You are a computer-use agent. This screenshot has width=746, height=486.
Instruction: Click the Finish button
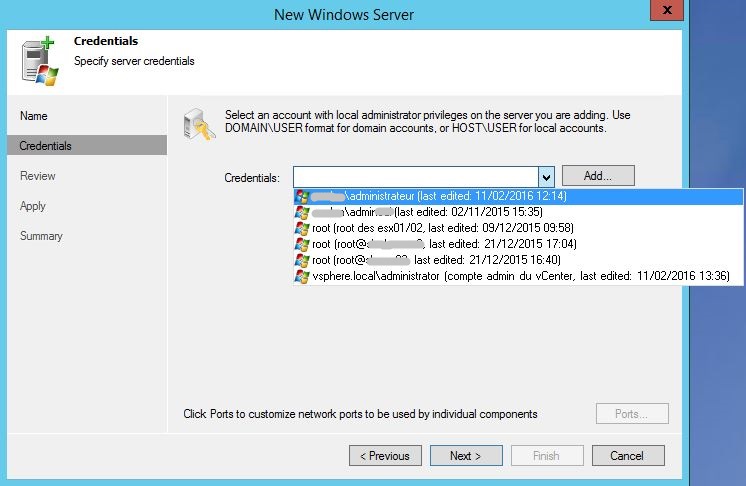coord(547,456)
